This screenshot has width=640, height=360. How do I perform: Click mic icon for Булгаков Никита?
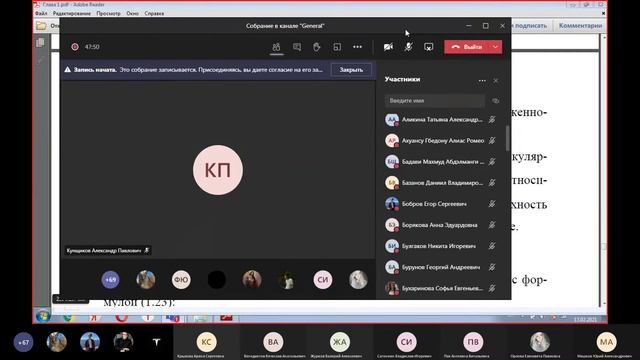pyautogui.click(x=492, y=246)
